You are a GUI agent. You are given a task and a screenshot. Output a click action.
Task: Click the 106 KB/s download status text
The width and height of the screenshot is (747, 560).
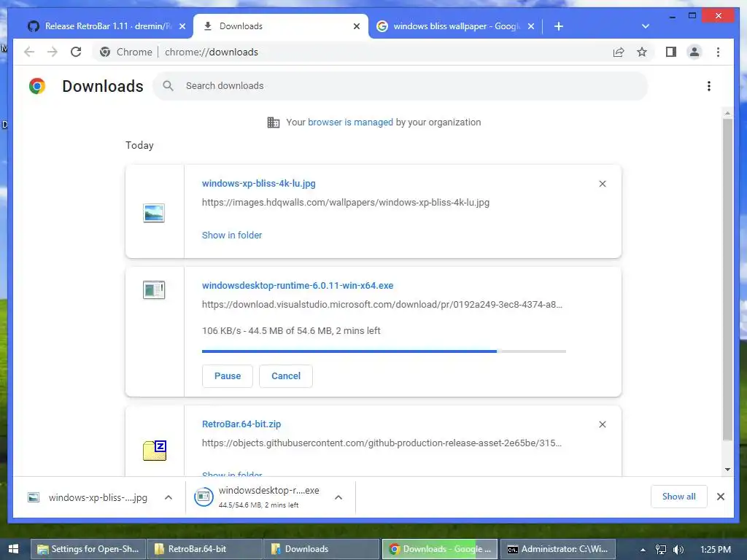pyautogui.click(x=291, y=331)
